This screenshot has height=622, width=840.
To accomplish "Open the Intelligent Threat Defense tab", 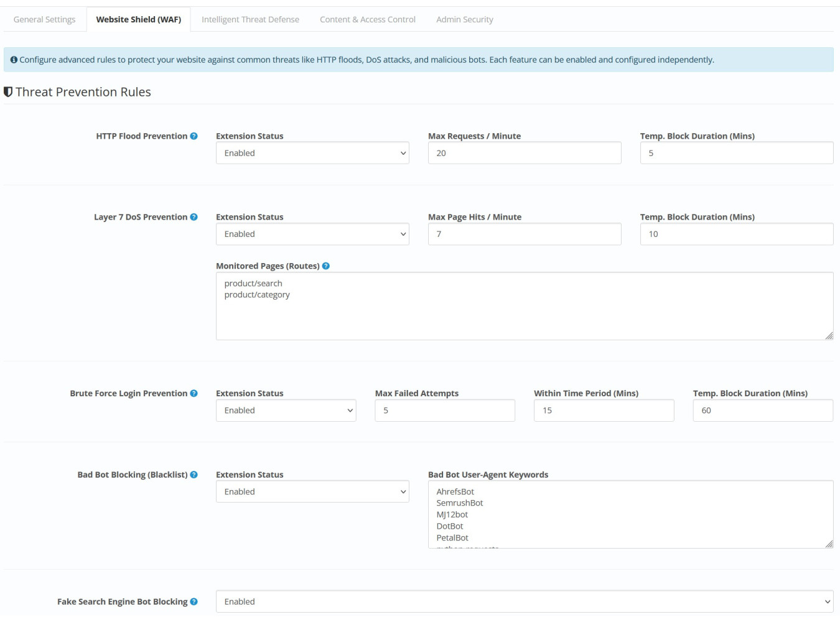I will [x=250, y=19].
